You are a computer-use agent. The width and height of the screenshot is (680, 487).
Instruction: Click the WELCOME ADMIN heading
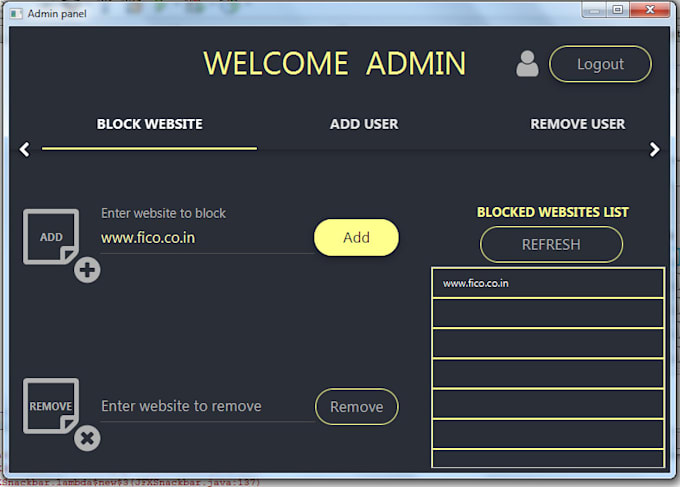tap(334, 63)
